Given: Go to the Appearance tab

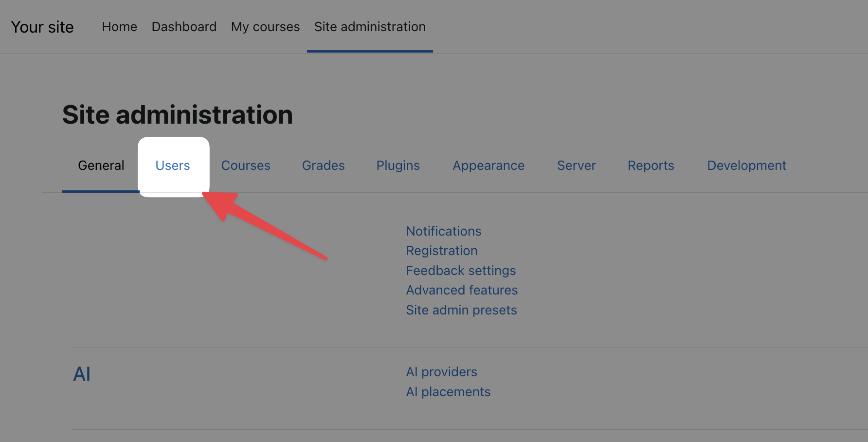Looking at the screenshot, I should (x=488, y=166).
